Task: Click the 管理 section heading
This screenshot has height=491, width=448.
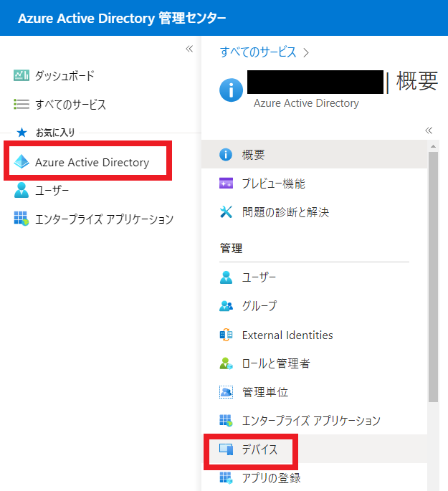Action: (x=231, y=248)
